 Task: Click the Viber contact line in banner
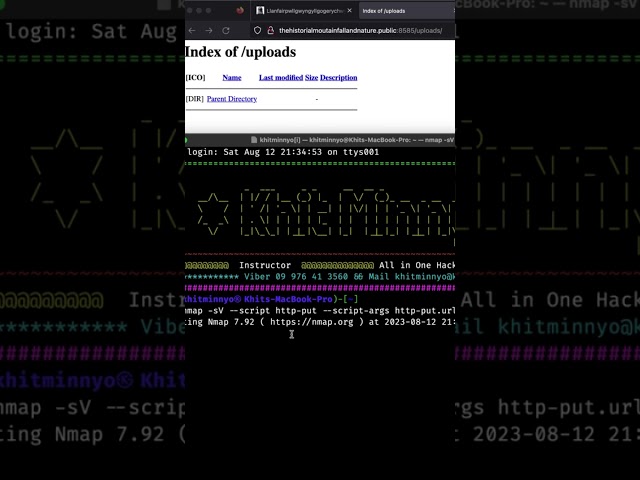(320, 277)
